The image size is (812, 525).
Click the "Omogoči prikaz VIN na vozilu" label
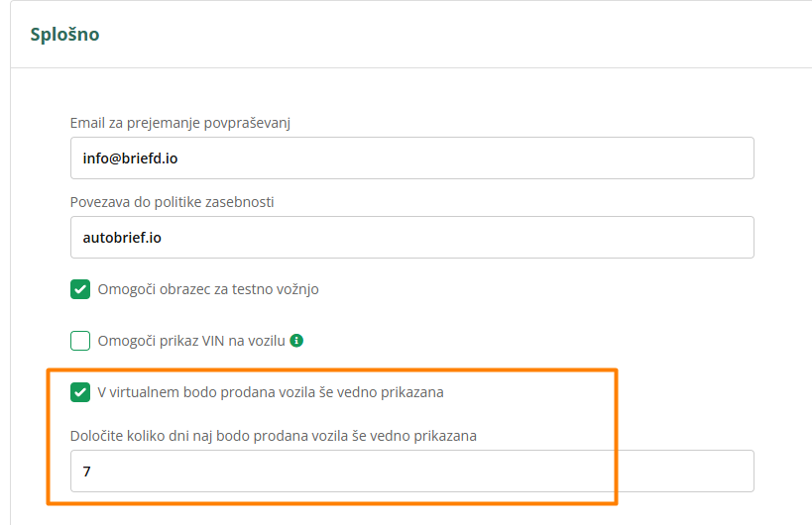coord(191,342)
